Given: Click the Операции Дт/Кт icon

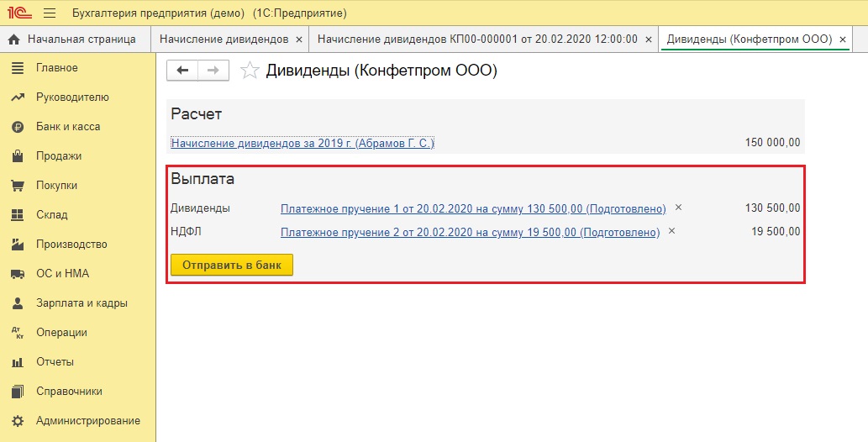Looking at the screenshot, I should (x=18, y=332).
